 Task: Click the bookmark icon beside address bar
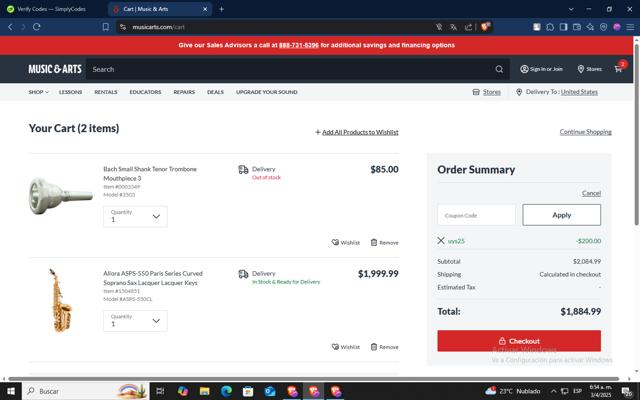tap(106, 27)
